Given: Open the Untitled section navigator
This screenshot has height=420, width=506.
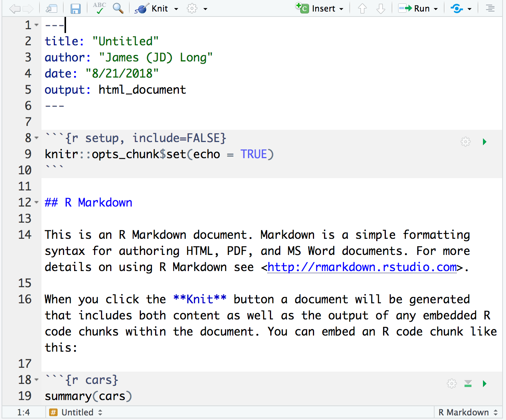Looking at the screenshot, I should (76, 412).
